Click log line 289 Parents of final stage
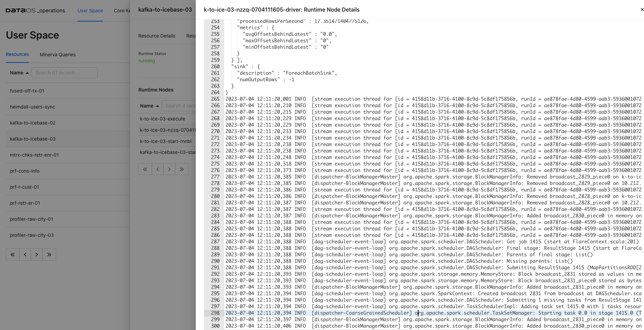The width and height of the screenshot is (644, 330). pyautogui.click(x=409, y=255)
